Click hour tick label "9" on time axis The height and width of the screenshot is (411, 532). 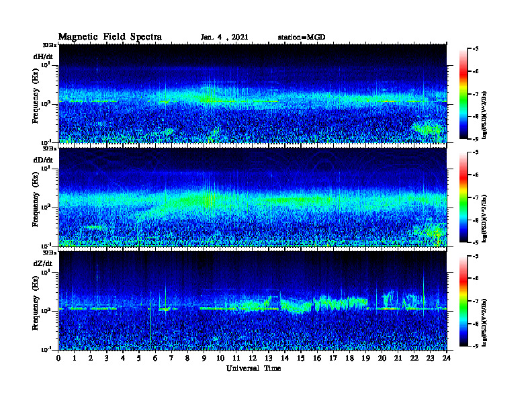point(204,358)
